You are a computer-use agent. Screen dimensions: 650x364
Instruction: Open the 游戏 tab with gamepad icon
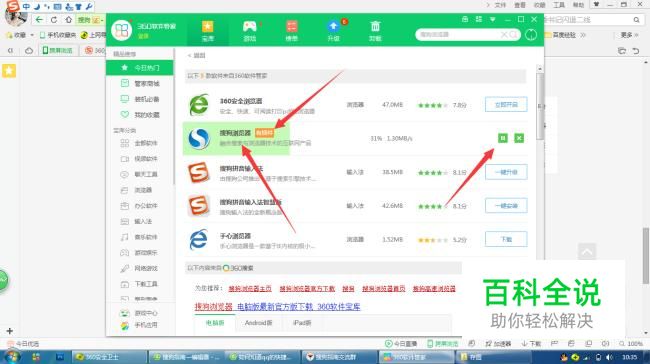coord(250,31)
